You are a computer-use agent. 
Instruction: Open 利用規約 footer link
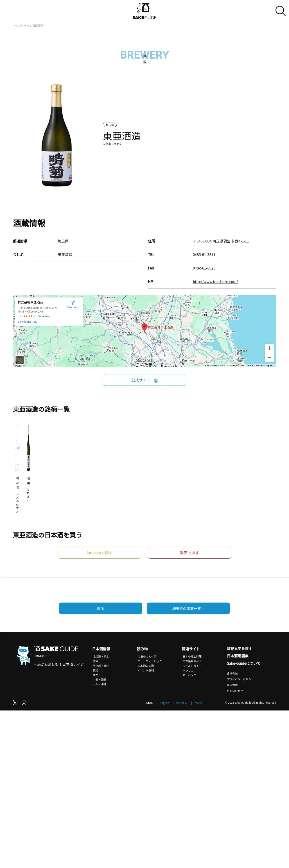click(x=232, y=685)
